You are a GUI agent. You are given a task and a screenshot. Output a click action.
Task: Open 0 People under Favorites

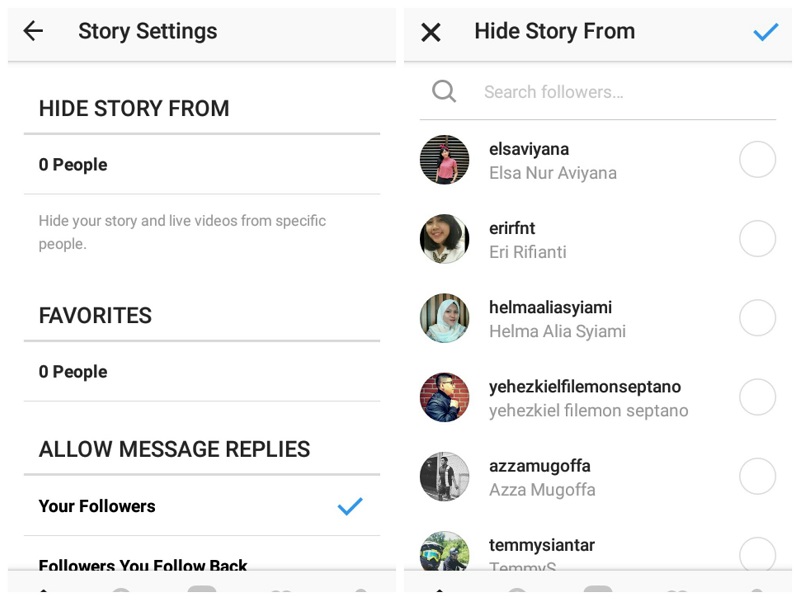pyautogui.click(x=200, y=372)
